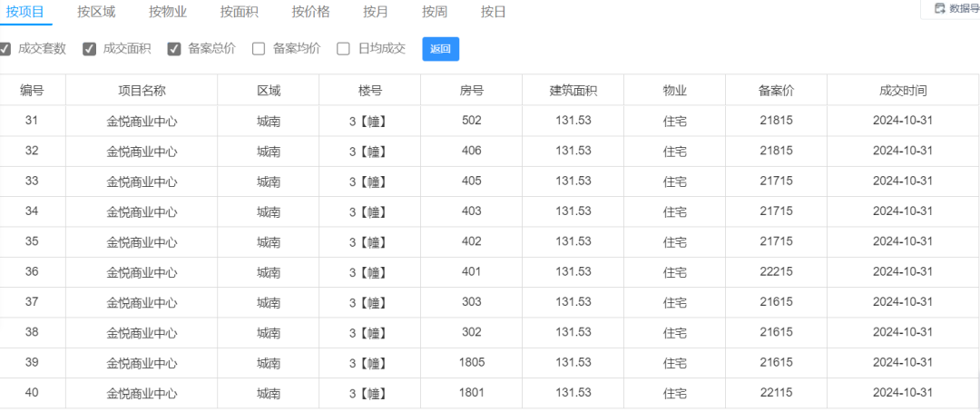Uncheck the 备案总价 checkbox

click(174, 49)
